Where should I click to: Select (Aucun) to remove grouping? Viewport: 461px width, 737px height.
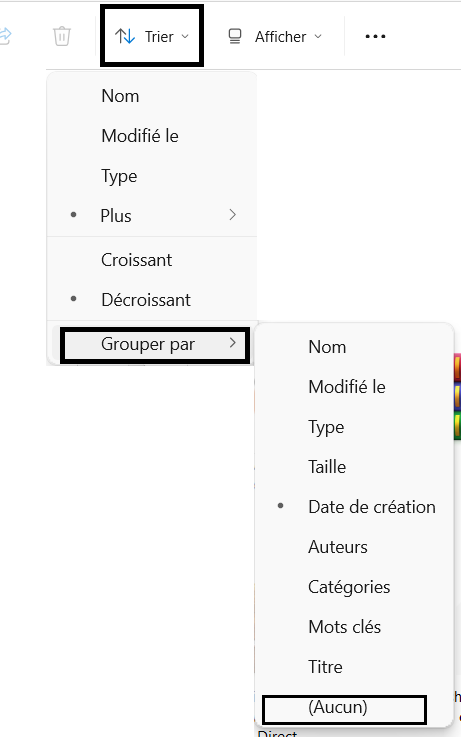coord(344,709)
